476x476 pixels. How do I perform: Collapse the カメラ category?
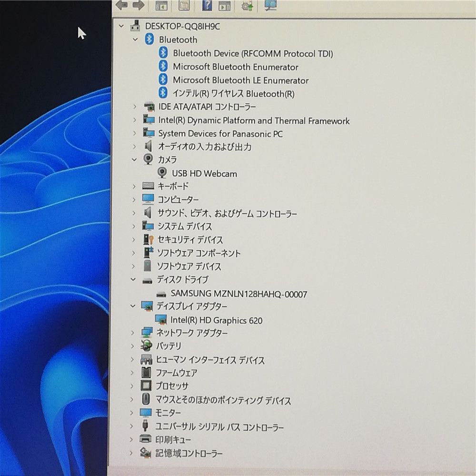point(134,159)
